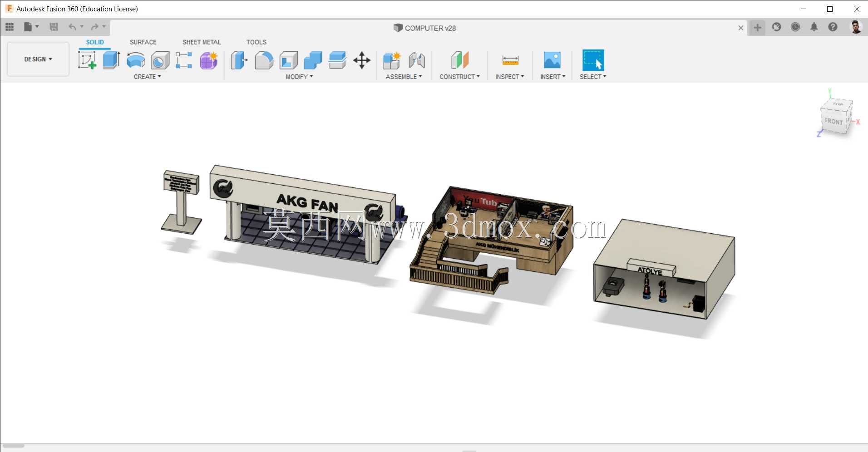Select the Shell tool
This screenshot has height=452, width=868.
click(x=288, y=60)
